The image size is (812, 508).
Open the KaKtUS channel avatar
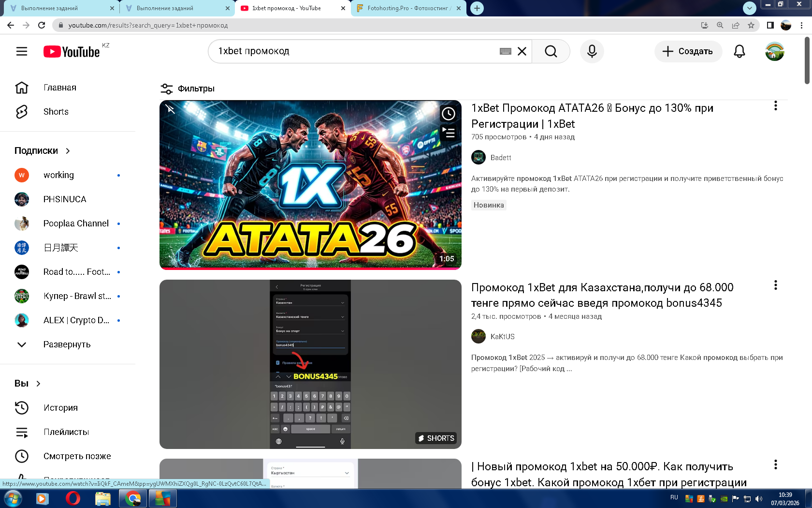tap(478, 336)
